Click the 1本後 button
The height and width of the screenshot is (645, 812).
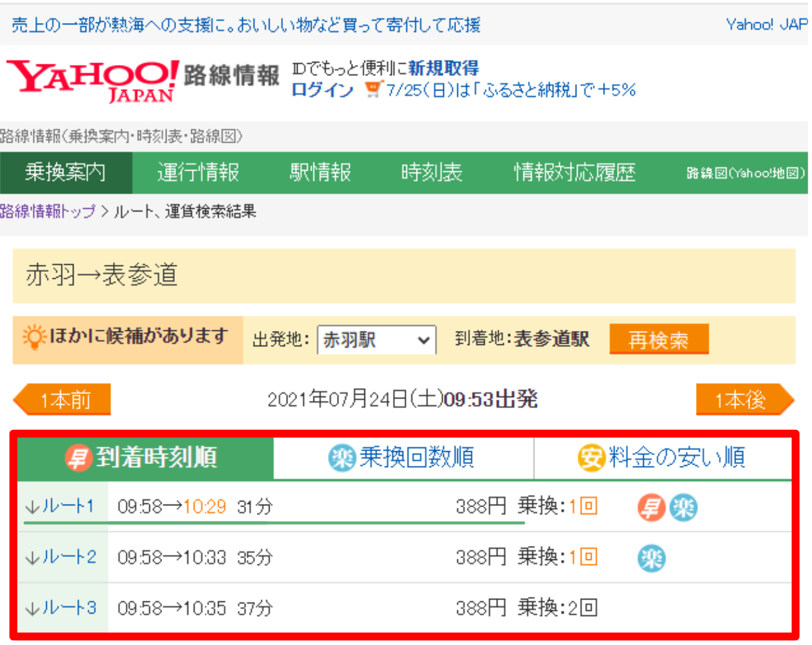(x=745, y=400)
